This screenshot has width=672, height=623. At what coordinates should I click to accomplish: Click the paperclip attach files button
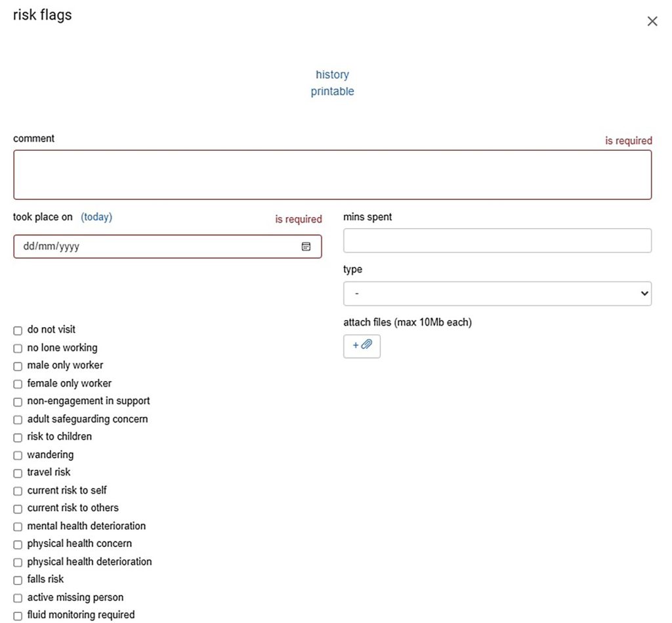click(362, 346)
